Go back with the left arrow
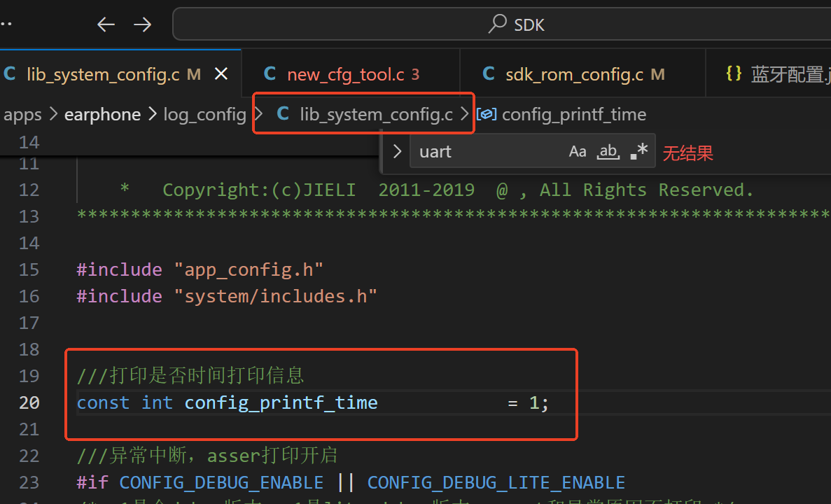 [x=106, y=24]
